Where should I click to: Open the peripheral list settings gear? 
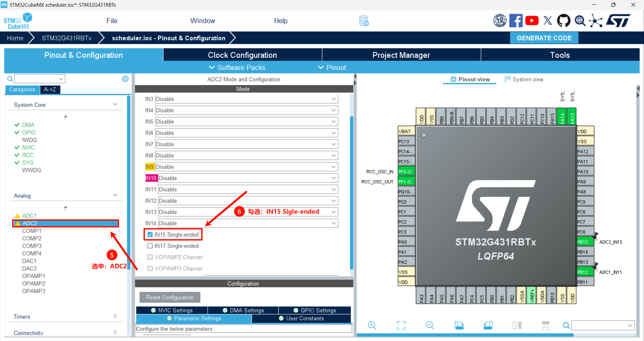tap(125, 79)
